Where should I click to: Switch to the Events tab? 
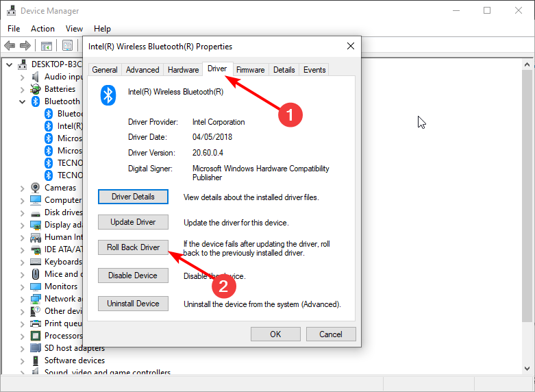(314, 70)
